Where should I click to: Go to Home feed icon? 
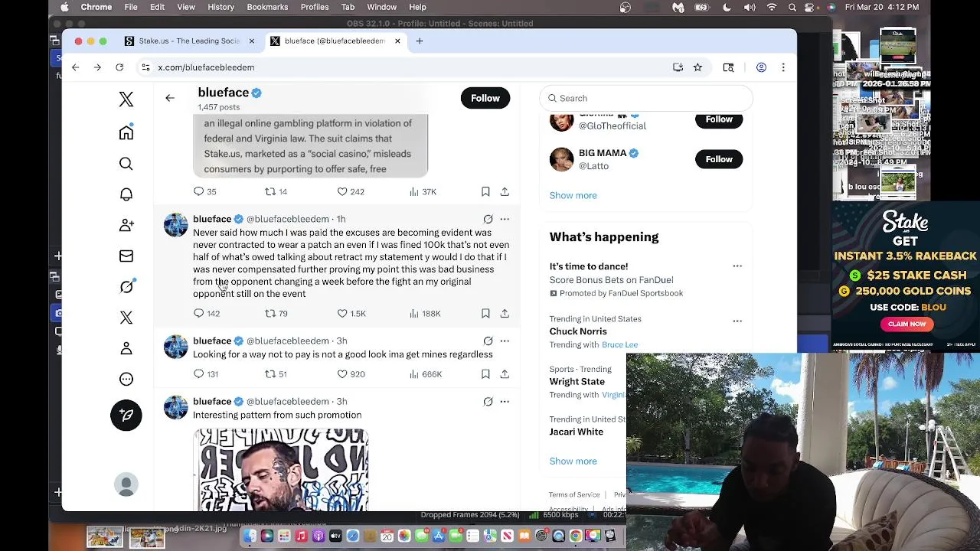pyautogui.click(x=126, y=132)
